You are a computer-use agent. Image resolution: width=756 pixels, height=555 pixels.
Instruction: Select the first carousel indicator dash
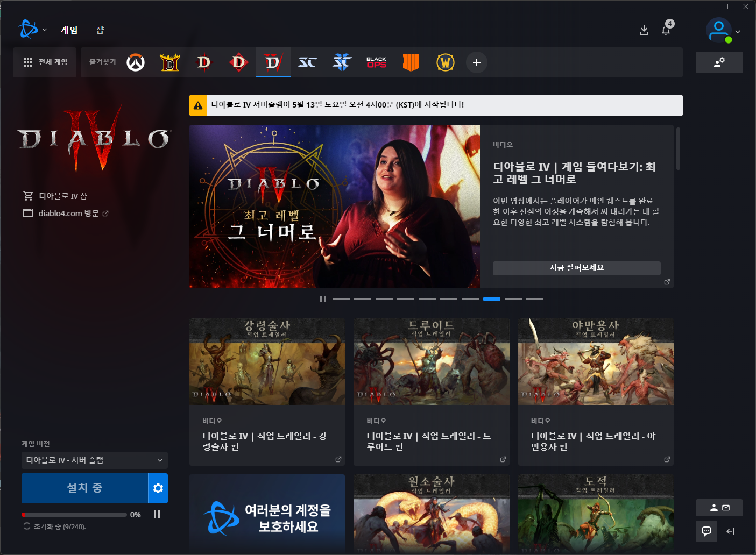[x=341, y=299]
